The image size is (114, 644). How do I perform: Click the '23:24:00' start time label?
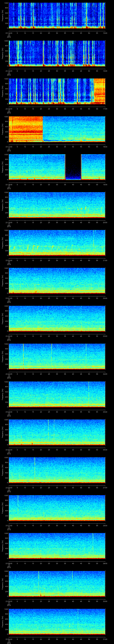pos(9,412)
